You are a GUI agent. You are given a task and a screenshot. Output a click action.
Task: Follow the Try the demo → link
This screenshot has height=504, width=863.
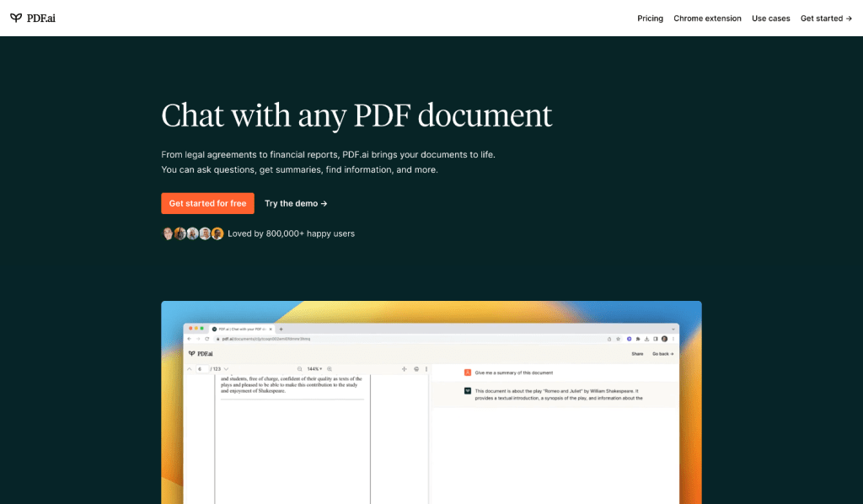(296, 203)
